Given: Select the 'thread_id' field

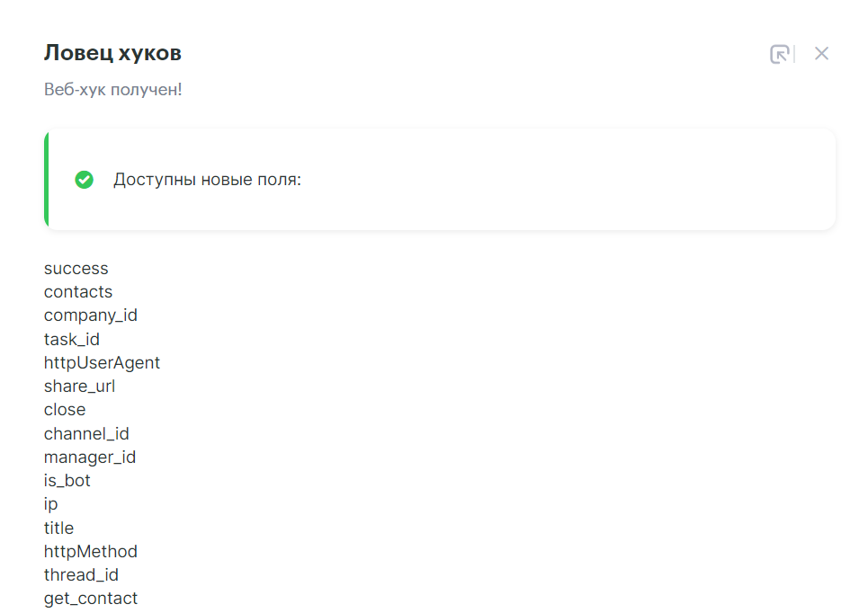Looking at the screenshot, I should 81,575.
